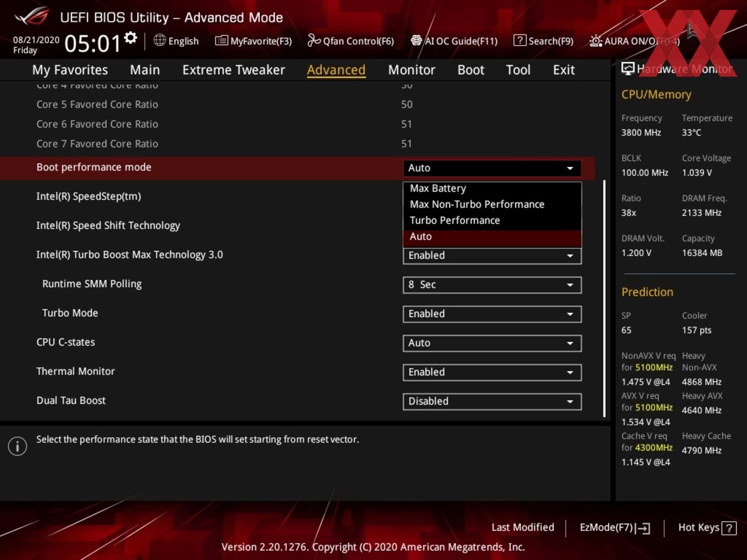Click the Hot Keys question mark icon

[x=729, y=528]
